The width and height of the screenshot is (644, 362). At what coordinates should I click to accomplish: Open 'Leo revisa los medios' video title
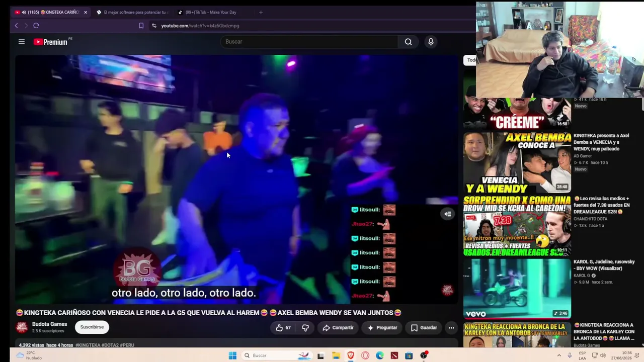click(x=602, y=205)
